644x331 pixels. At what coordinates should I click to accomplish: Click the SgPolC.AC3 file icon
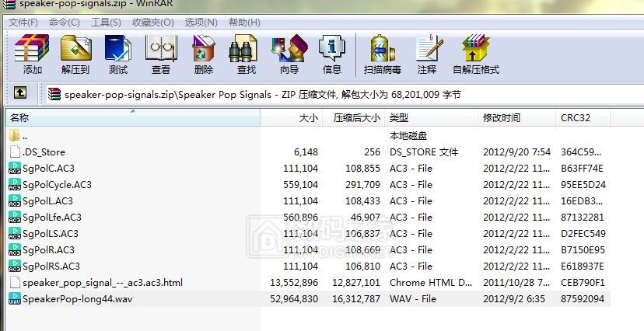pos(14,168)
